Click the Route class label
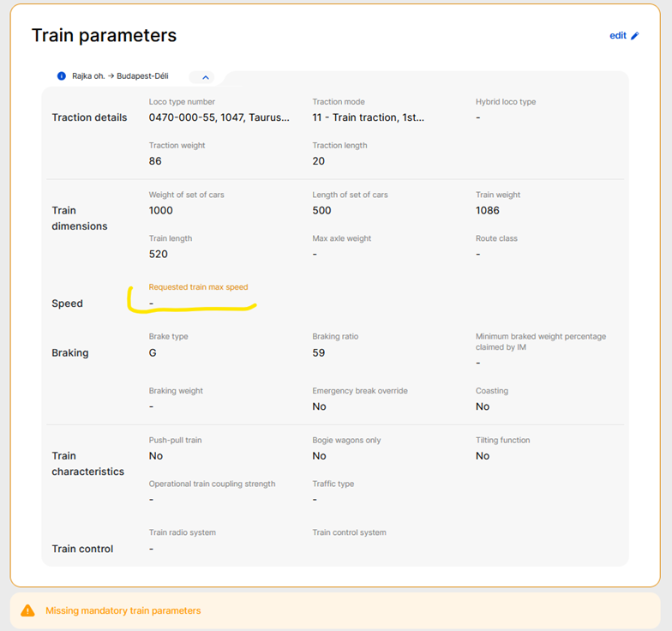Screen dimensions: 672x631 (496, 238)
